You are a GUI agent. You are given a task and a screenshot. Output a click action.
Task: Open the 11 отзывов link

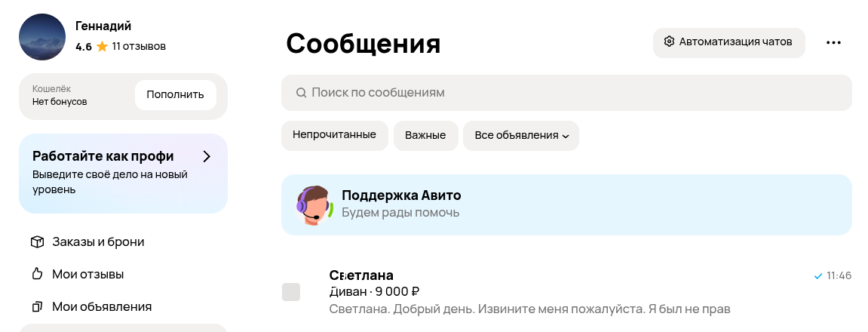[x=139, y=47]
